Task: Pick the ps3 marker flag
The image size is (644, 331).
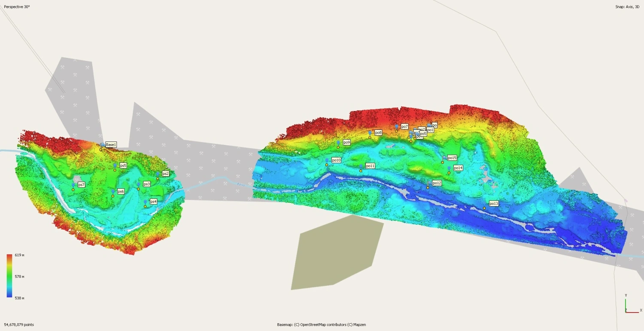Action: pyautogui.click(x=138, y=184)
